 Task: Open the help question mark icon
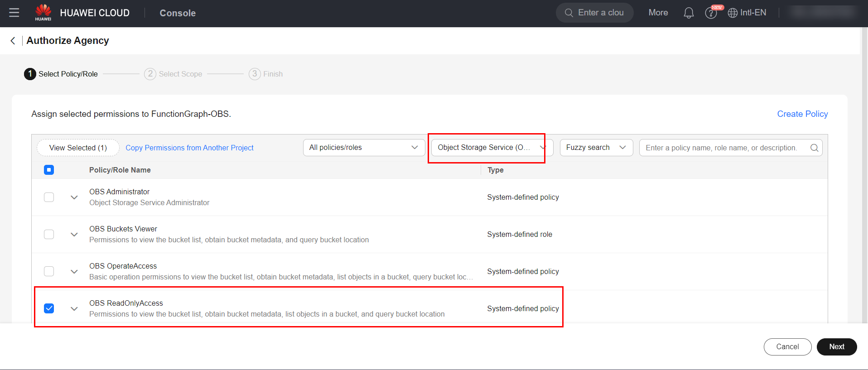coord(711,13)
